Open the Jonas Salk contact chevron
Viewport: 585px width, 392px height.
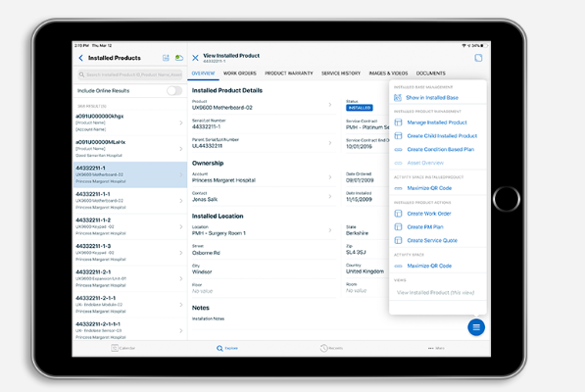(x=330, y=196)
